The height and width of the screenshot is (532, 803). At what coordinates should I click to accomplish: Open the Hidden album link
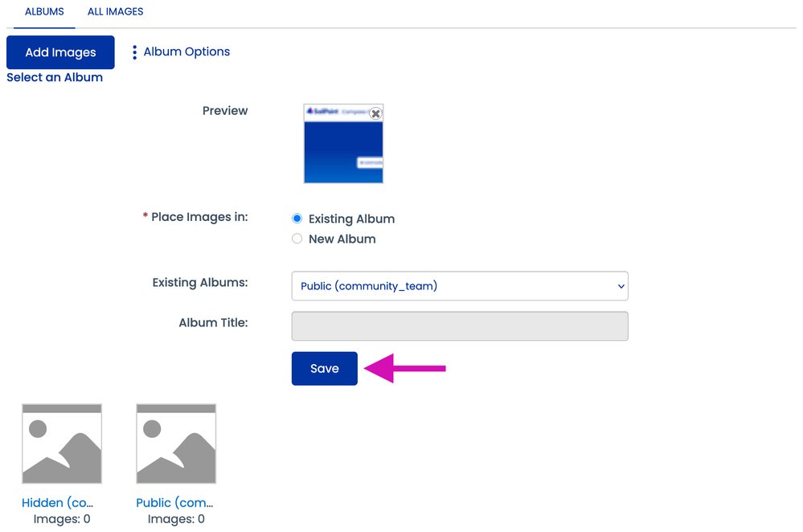click(x=56, y=502)
